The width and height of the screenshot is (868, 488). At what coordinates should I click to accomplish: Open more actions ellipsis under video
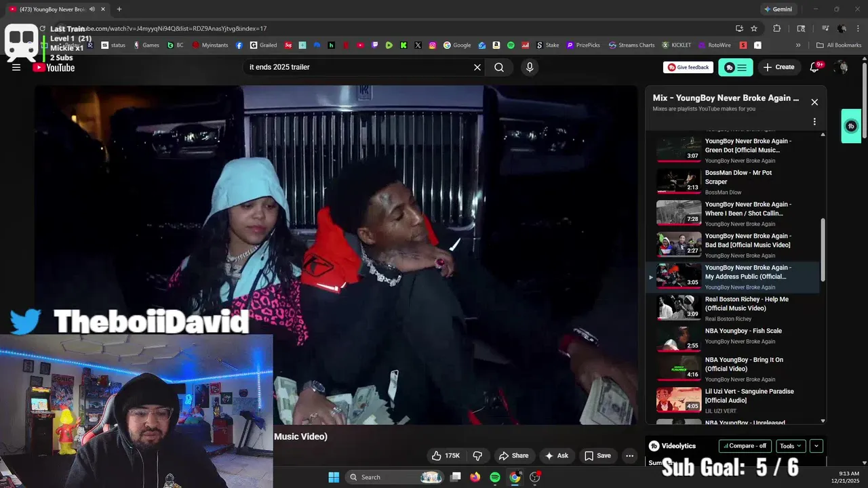point(630,455)
